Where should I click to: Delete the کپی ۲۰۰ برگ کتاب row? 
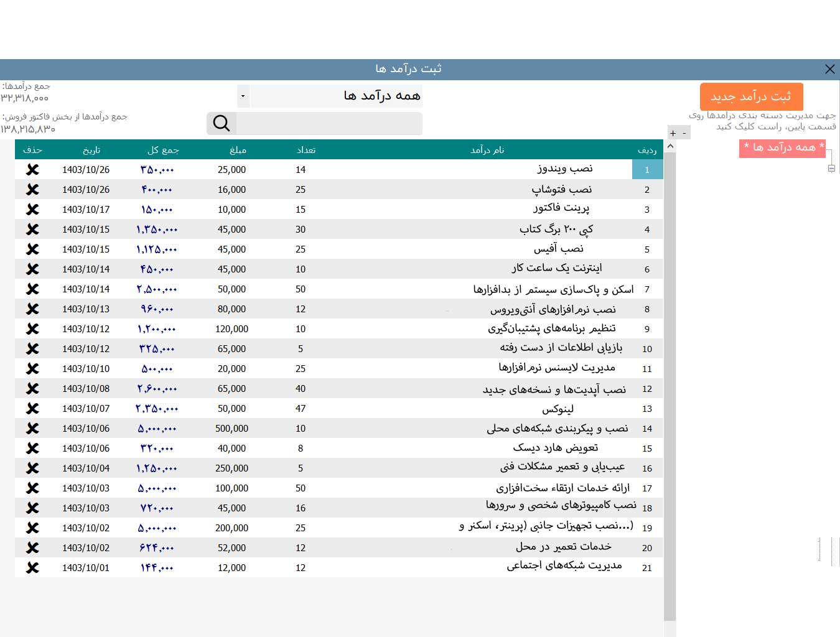pyautogui.click(x=32, y=229)
